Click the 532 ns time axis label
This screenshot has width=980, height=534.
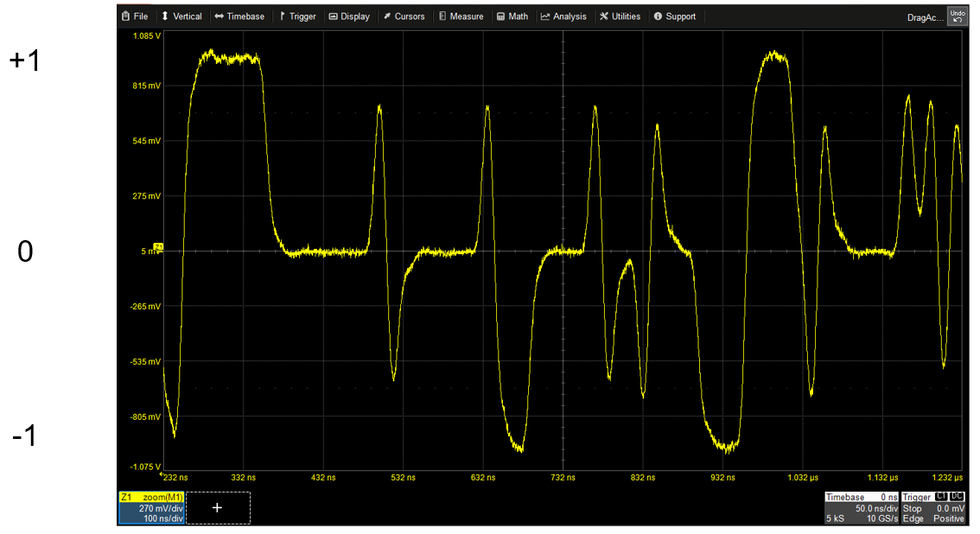(x=403, y=477)
